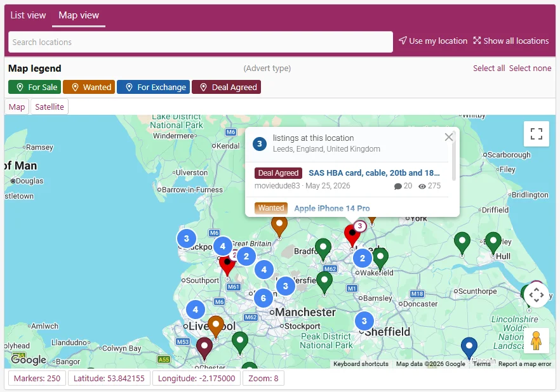Toggle the For Exchange legend filter
Screen dimensions: 560x392
point(153,87)
